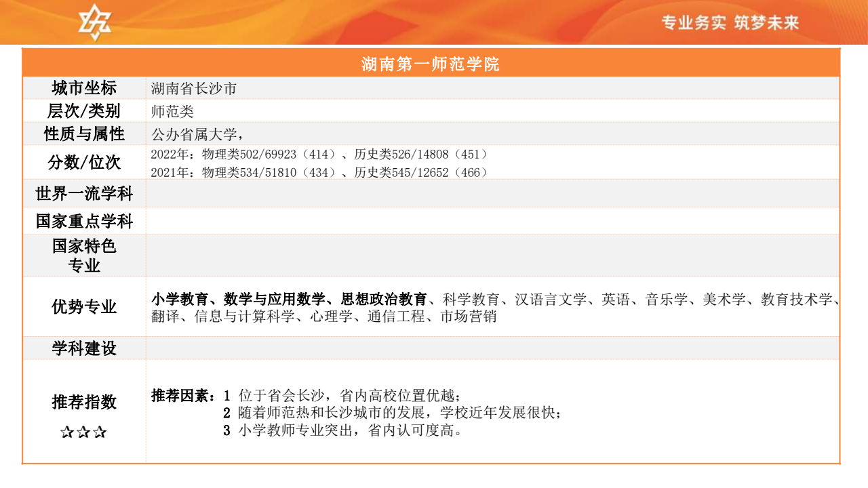The height and width of the screenshot is (488, 868).
Task: Click the white star logo in the banner
Action: click(x=94, y=22)
